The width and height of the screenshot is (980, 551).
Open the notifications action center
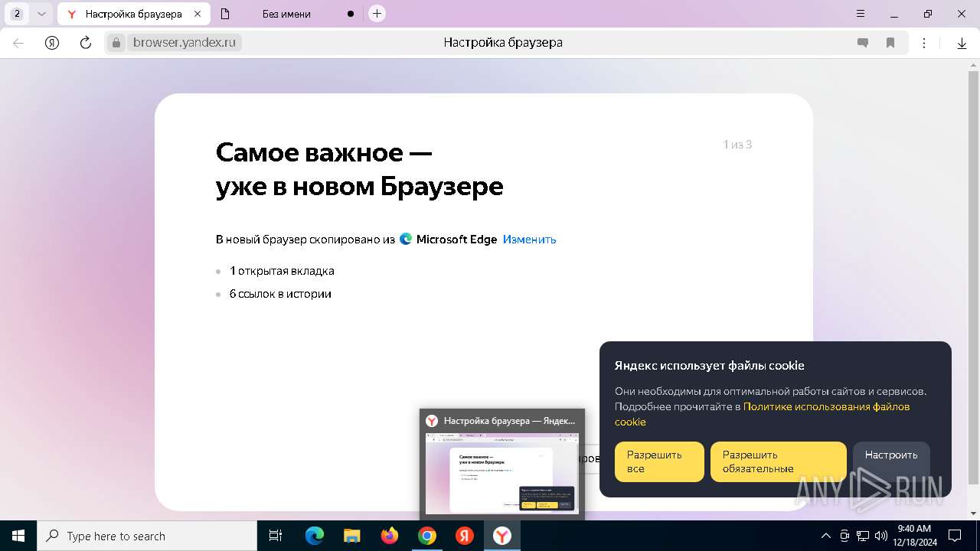955,536
